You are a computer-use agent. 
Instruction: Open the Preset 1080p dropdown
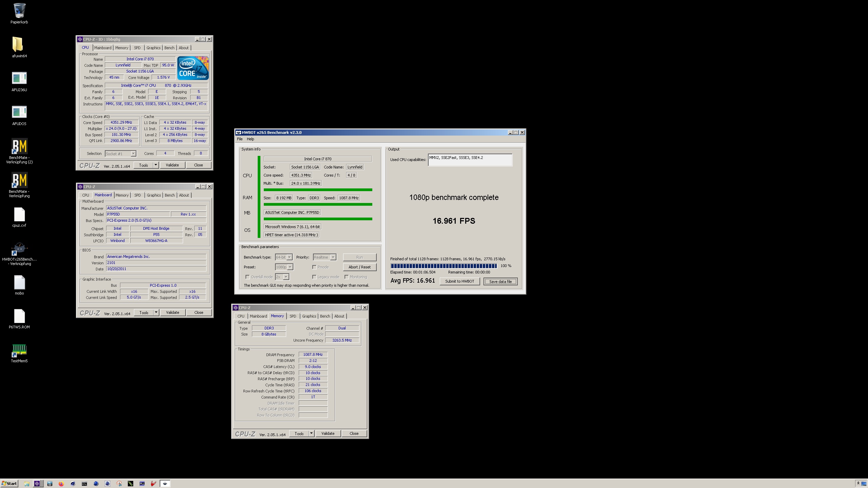tap(284, 267)
